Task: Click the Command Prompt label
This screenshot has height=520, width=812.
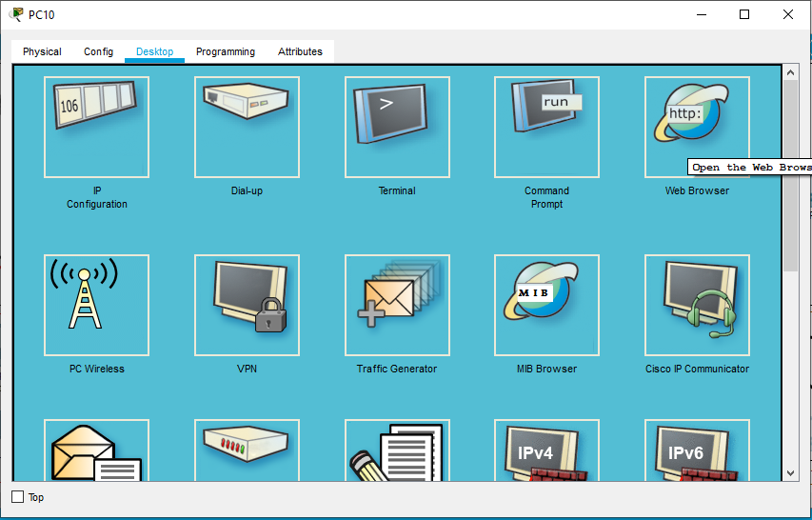Action: (546, 197)
